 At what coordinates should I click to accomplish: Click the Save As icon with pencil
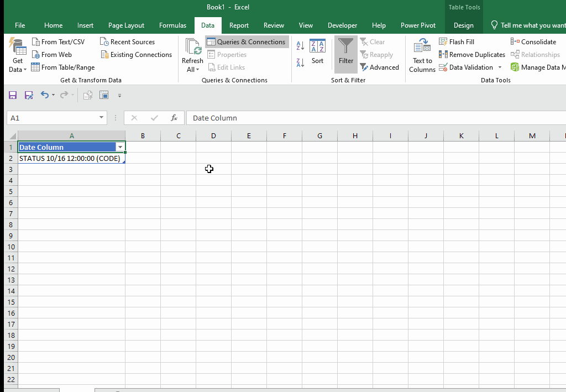click(x=29, y=95)
